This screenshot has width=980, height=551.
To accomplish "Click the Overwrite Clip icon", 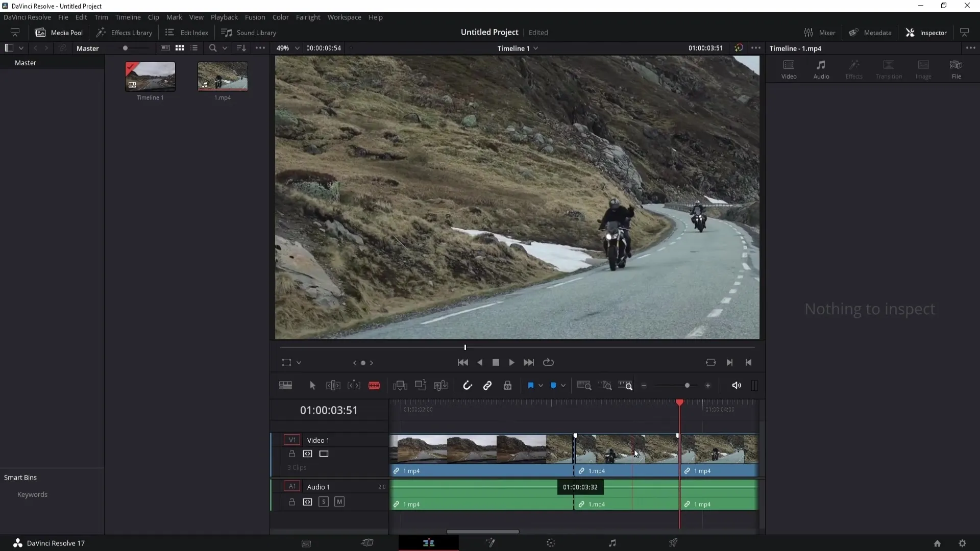I will 421,386.
